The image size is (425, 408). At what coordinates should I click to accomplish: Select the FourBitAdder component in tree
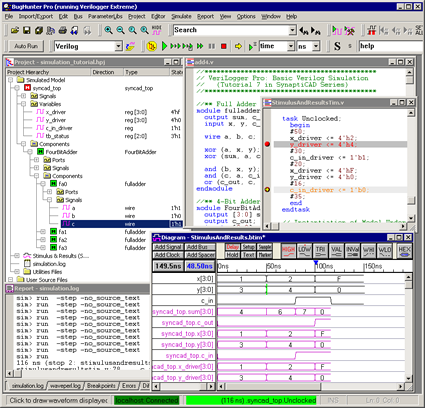pos(61,152)
